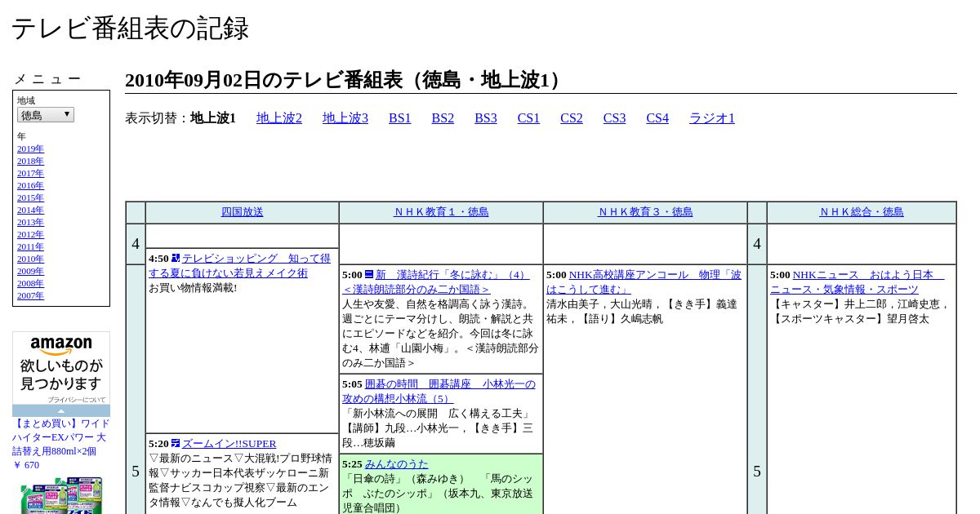Switch to CS2 listing
This screenshot has width=980, height=514.
tap(572, 118)
